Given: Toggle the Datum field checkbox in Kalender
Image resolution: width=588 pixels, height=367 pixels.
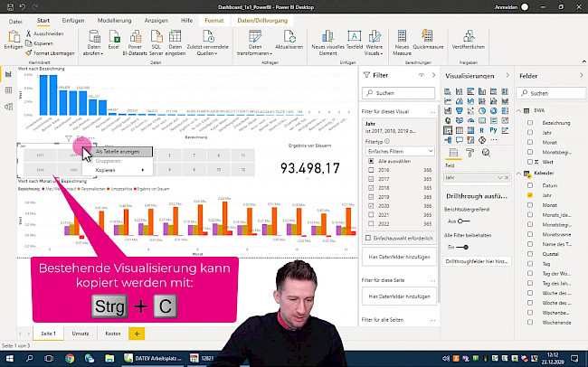Looking at the screenshot, I should (x=530, y=185).
